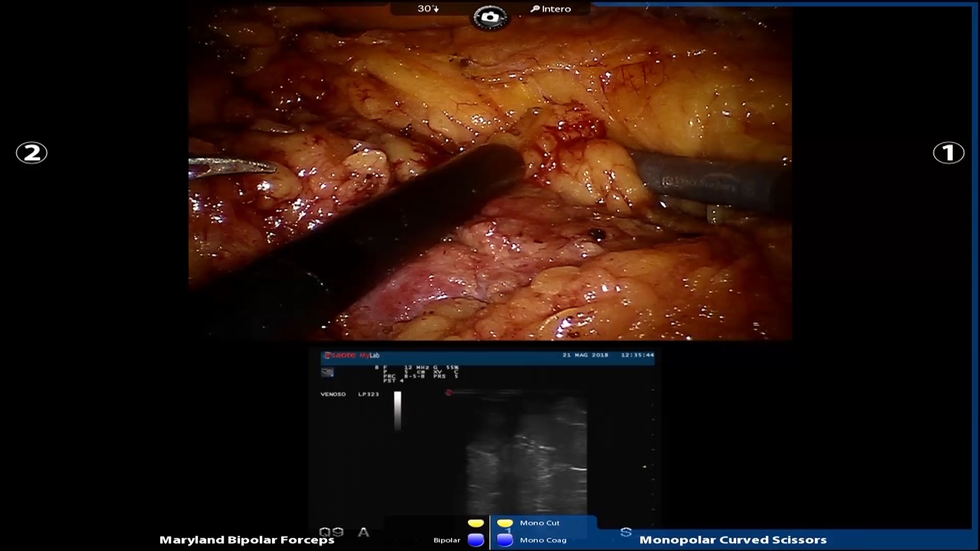Image resolution: width=980 pixels, height=551 pixels.
Task: Click the yellow Mono Cut pedal icon
Action: tap(505, 523)
